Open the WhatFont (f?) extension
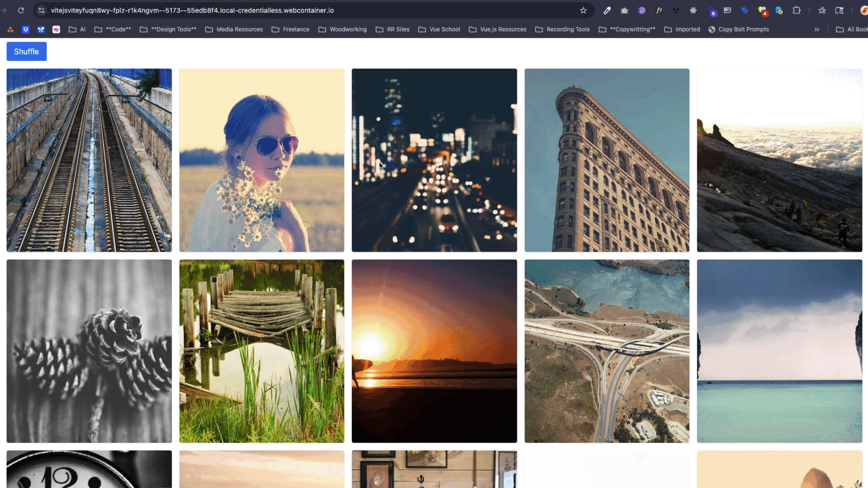 (x=659, y=10)
